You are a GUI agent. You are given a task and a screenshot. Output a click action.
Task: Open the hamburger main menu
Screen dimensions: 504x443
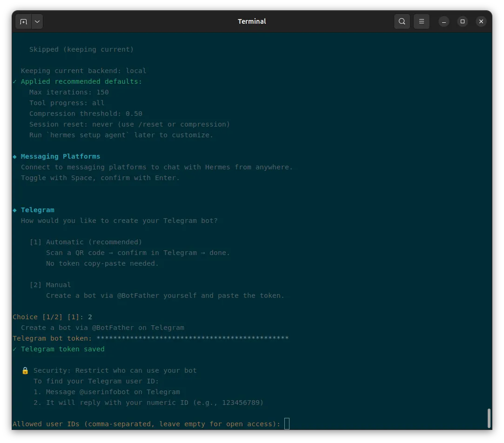[421, 21]
